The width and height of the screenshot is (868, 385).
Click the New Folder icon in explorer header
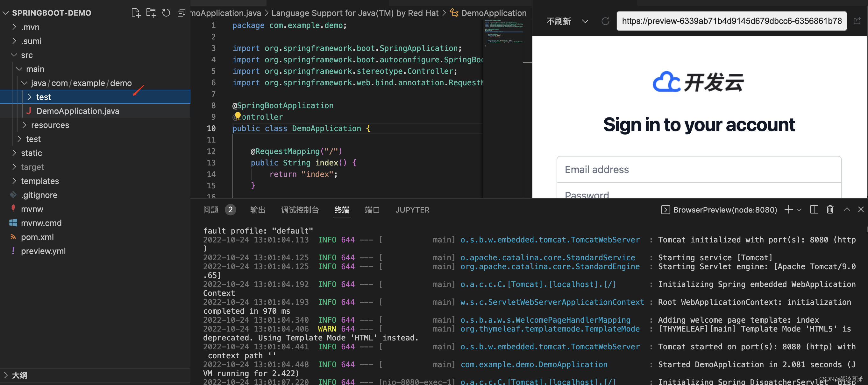coord(151,13)
